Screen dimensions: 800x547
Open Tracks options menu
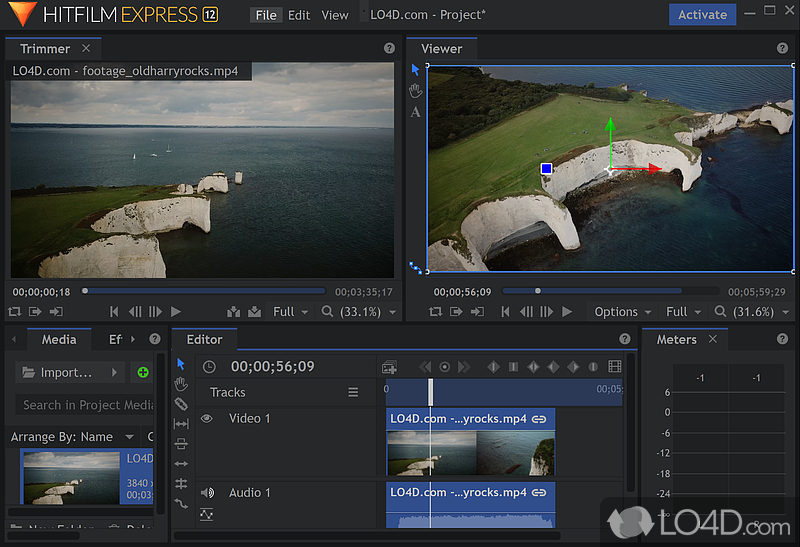click(x=353, y=392)
